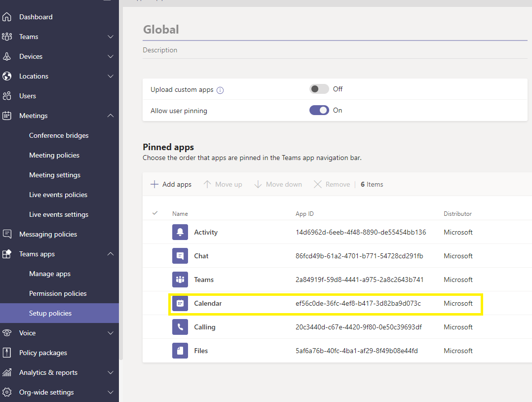Click the info icon beside Upload custom apps
This screenshot has width=532, height=402.
coord(220,90)
